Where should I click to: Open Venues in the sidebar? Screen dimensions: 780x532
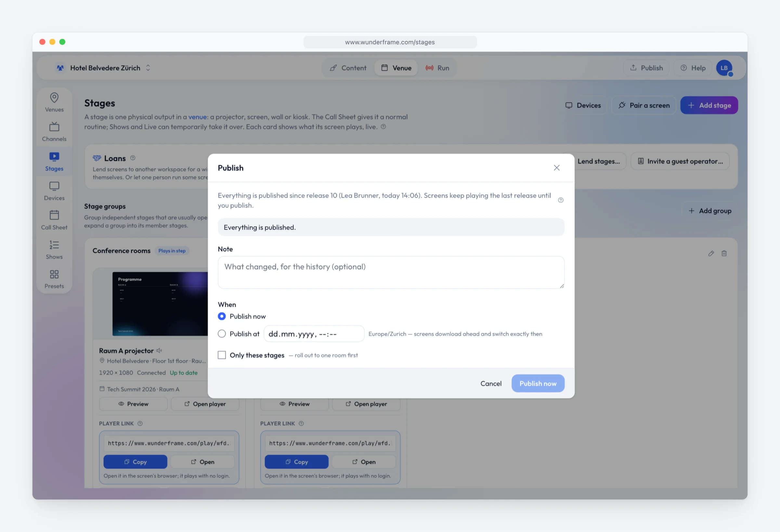pos(54,102)
